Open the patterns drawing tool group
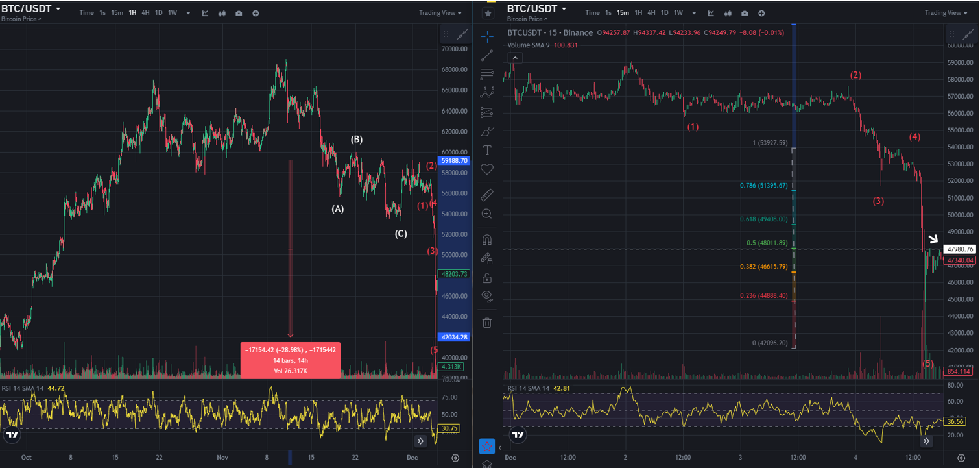 pos(487,93)
